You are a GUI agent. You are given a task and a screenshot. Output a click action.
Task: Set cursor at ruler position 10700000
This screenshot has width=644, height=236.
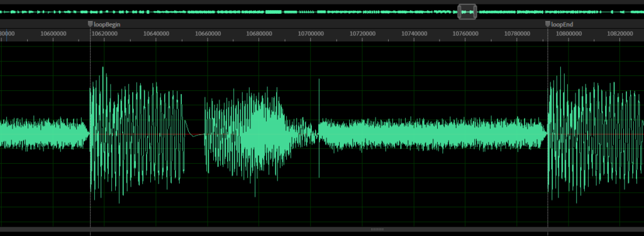pos(311,34)
